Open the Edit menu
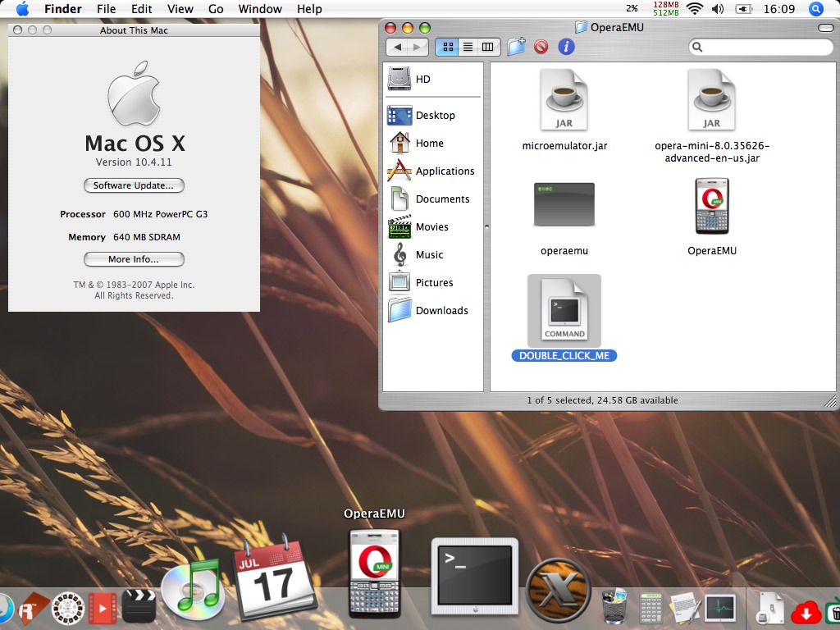Image resolution: width=840 pixels, height=630 pixels. click(141, 9)
